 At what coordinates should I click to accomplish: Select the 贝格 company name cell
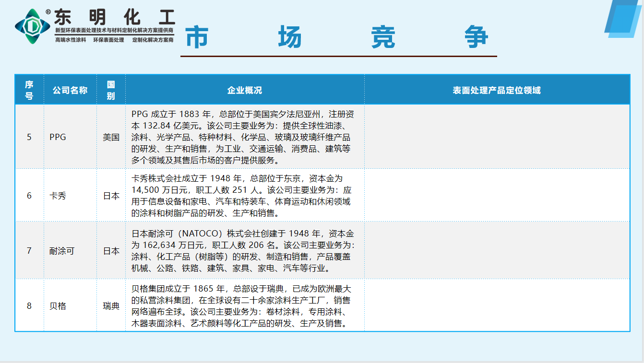(x=70, y=305)
